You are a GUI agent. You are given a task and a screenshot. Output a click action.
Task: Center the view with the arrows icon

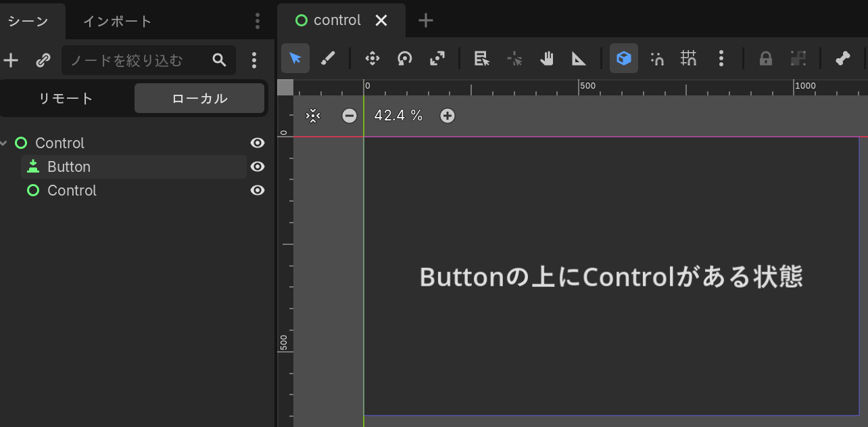click(313, 116)
